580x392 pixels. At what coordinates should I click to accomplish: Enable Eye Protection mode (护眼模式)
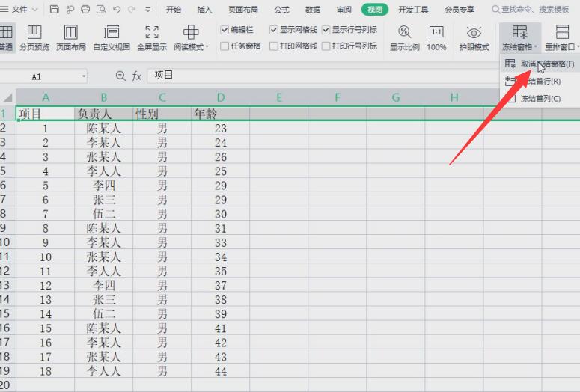click(474, 37)
